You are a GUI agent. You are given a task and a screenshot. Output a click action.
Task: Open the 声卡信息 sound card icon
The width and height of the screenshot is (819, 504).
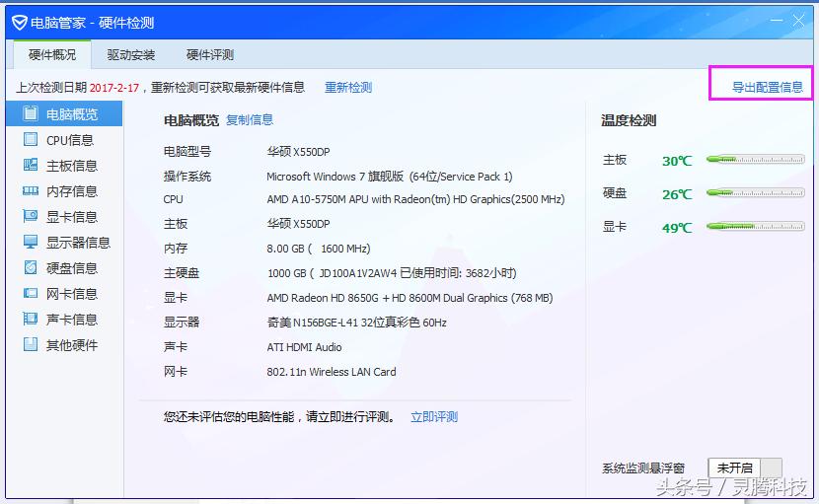point(31,319)
